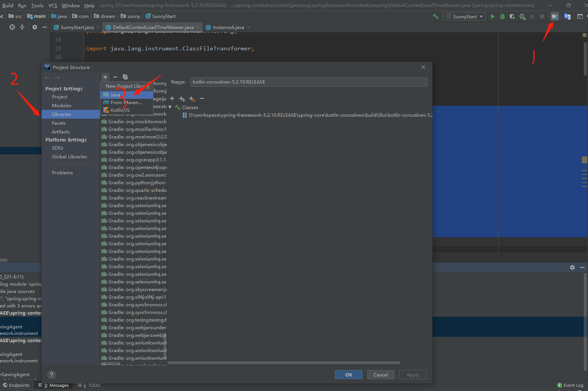Select the Gradle: org.slf4j:slf4j-api library

pos(134,297)
